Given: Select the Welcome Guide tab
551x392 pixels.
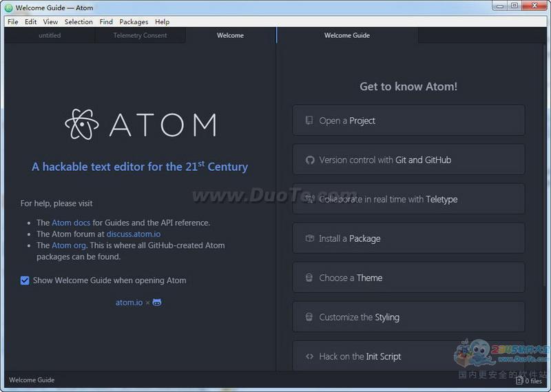Looking at the screenshot, I should pos(347,36).
